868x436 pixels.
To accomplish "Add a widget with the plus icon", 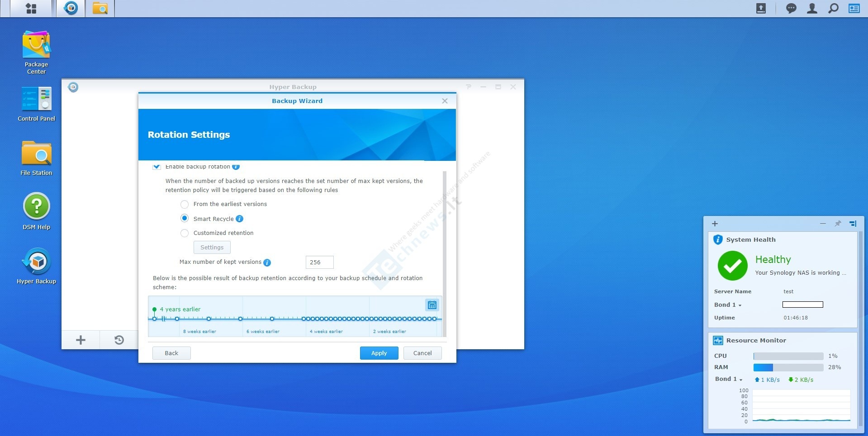I will point(715,224).
